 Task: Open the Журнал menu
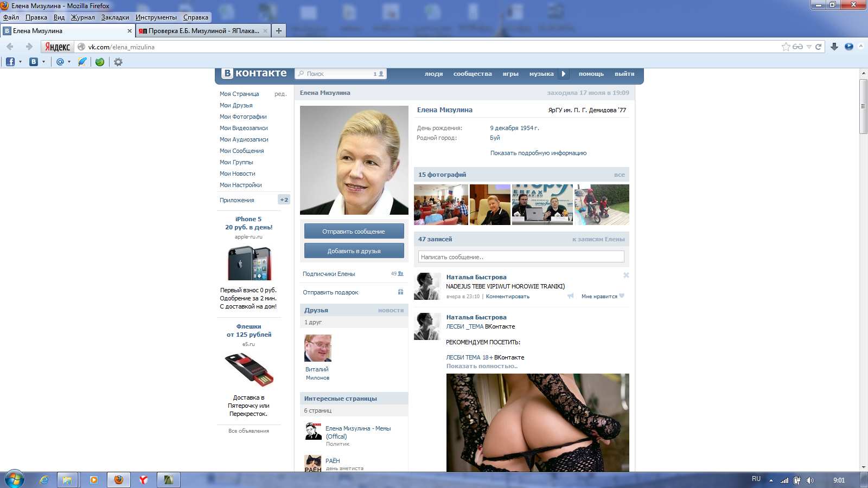[x=82, y=17]
